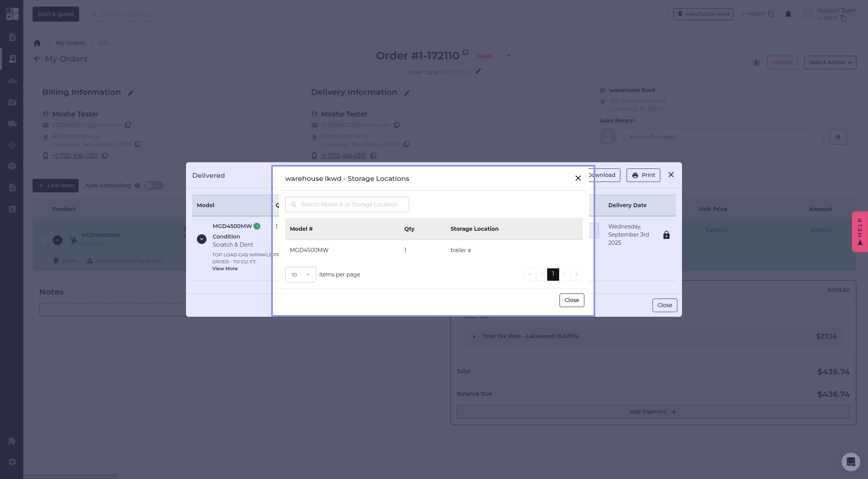Check the MGD4500MW line item checkbox
Image resolution: width=868 pixels, height=479 pixels.
[x=43, y=240]
